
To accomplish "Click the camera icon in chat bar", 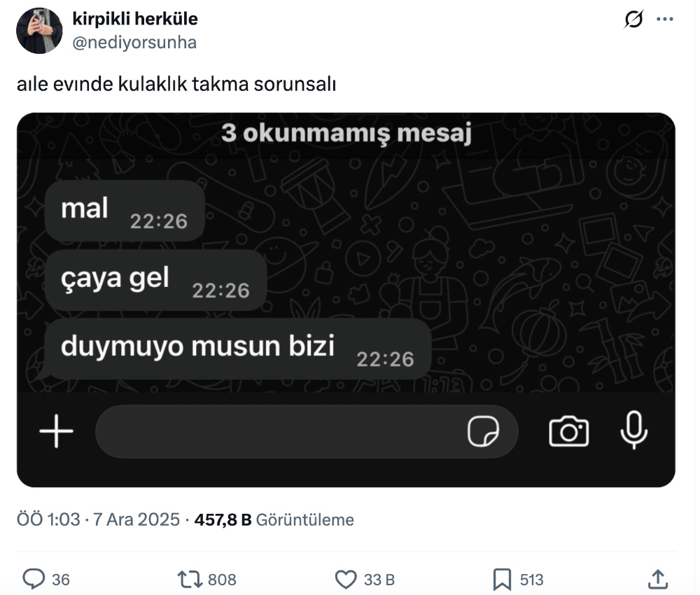I will tap(568, 432).
